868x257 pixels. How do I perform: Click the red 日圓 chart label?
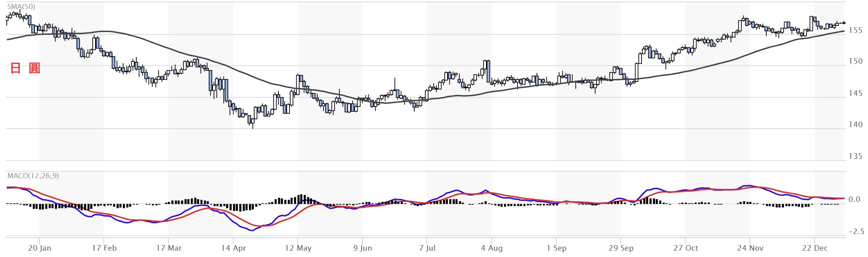coord(25,68)
